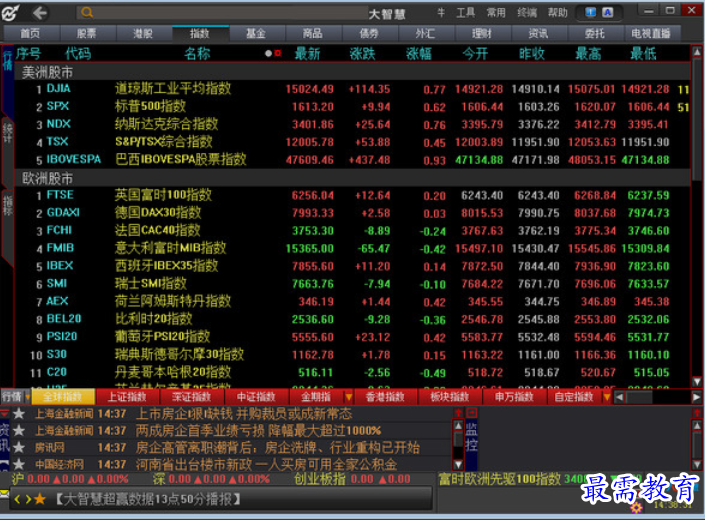
Task: Star the 房讯网 news item
Action: pos(19,448)
